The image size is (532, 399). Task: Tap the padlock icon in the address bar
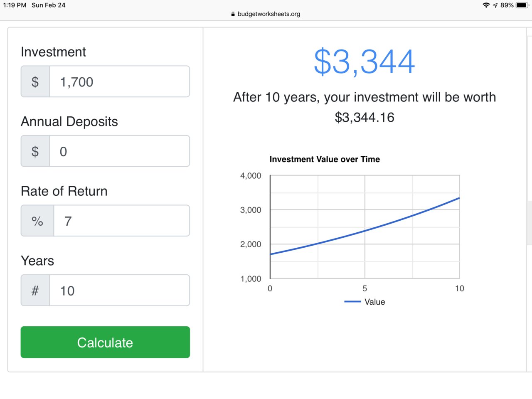(233, 14)
